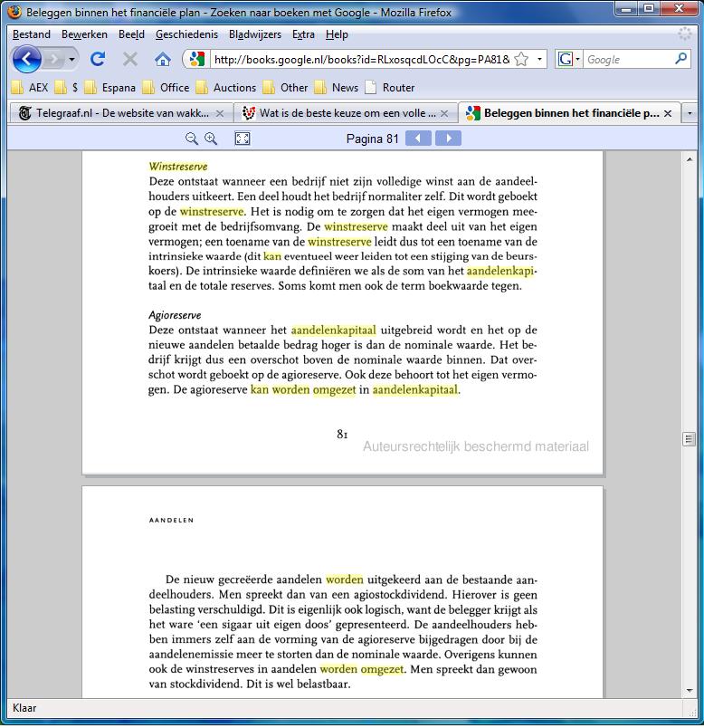Open the history dropdown next to Forward
Viewport: 704px width, 728px height.
coord(72,60)
